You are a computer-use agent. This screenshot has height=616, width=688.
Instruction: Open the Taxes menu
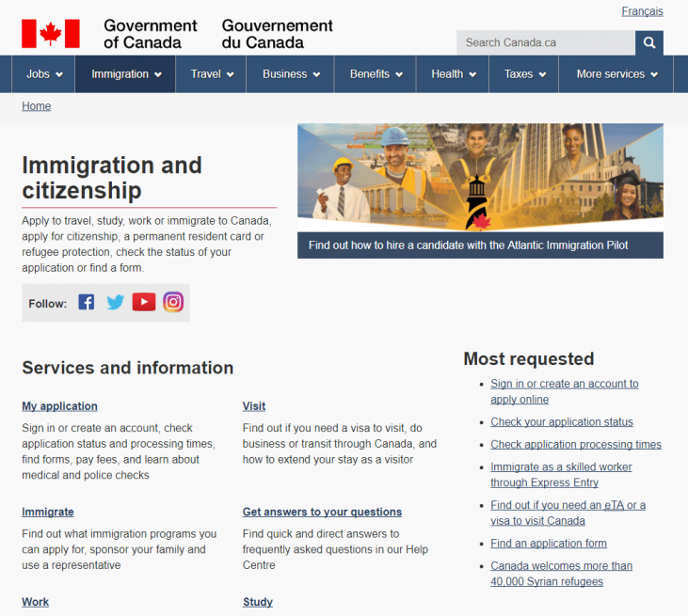pos(524,74)
